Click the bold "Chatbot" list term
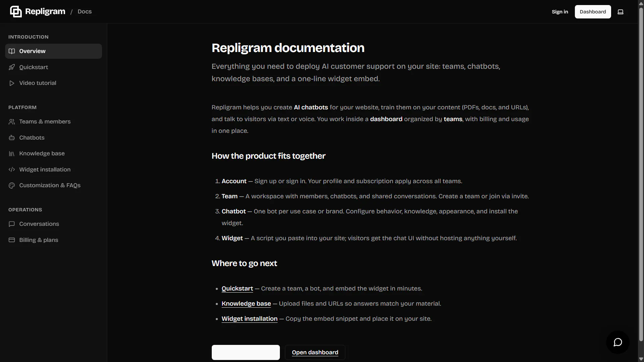 (x=234, y=211)
